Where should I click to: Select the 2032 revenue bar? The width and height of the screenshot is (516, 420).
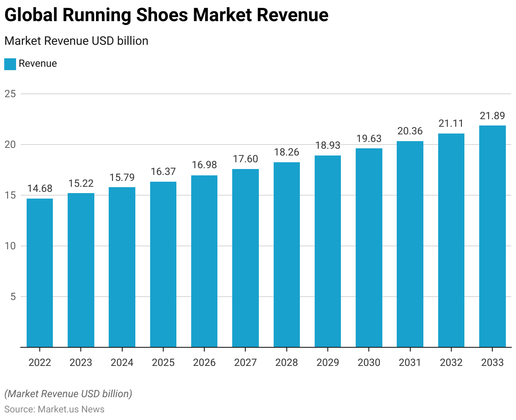451,240
